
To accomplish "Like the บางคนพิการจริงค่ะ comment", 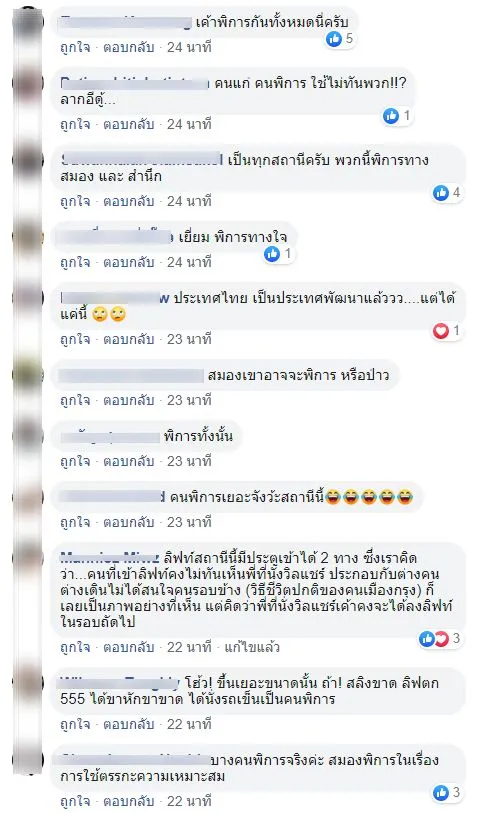I will (x=75, y=801).
